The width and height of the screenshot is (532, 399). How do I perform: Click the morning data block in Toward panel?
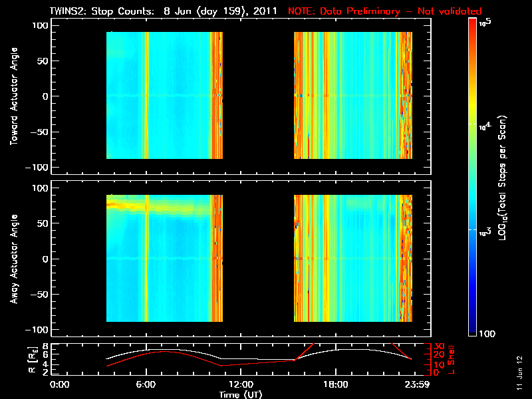164,95
